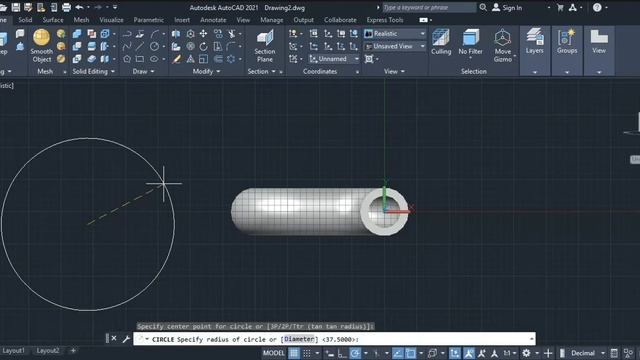Image resolution: width=640 pixels, height=360 pixels.
Task: Click the Rotate tool in Modify panel
Action: point(203,47)
